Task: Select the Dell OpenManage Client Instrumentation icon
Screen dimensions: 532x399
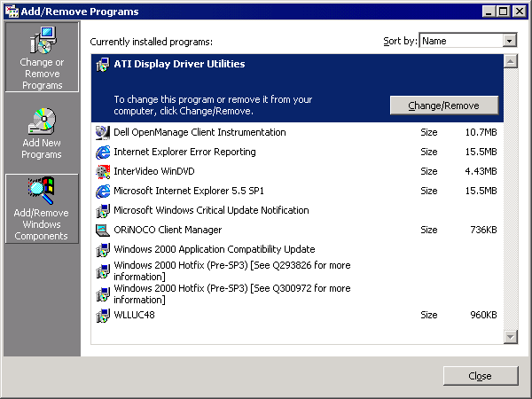Action: click(x=103, y=133)
